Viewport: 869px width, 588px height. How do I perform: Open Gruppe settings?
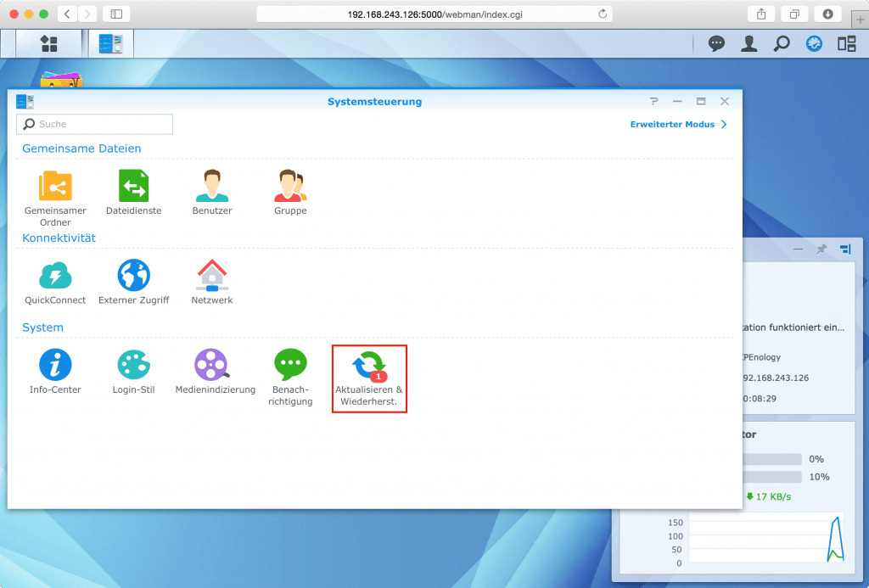point(290,193)
